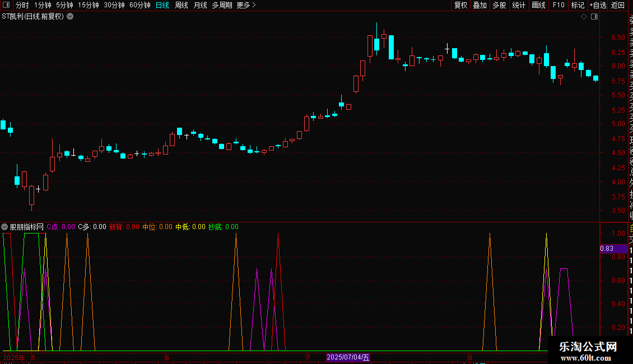This screenshot has height=364, width=633.
Task: Click the 抄底 indicator value label
Action: tap(224, 227)
